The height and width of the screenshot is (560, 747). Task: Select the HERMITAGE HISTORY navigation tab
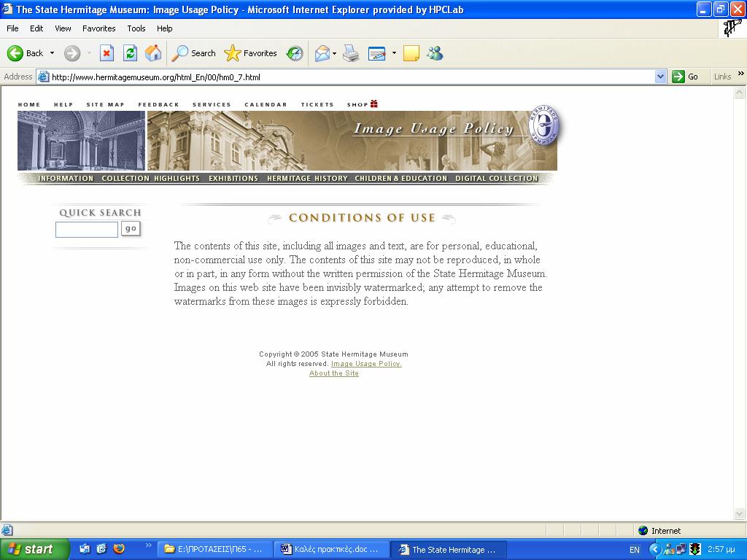tap(307, 178)
